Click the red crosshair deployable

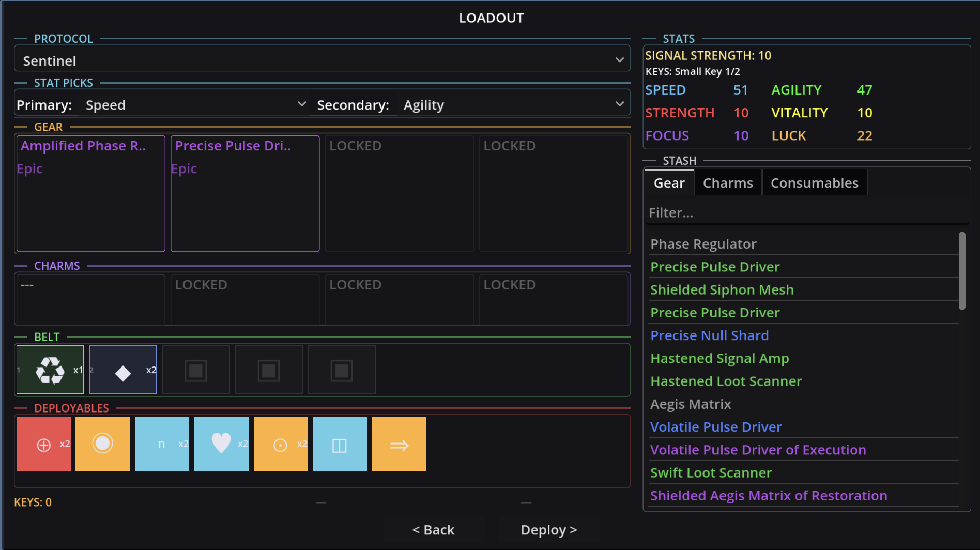point(43,443)
